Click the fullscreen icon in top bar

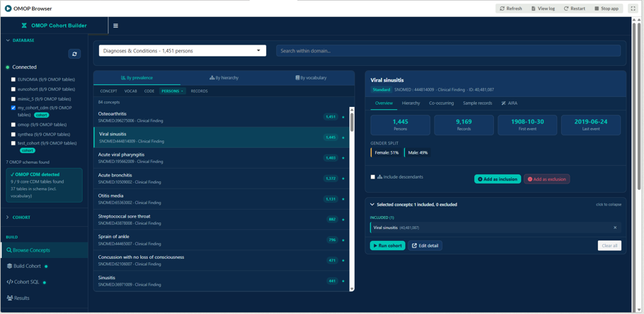[x=632, y=9]
